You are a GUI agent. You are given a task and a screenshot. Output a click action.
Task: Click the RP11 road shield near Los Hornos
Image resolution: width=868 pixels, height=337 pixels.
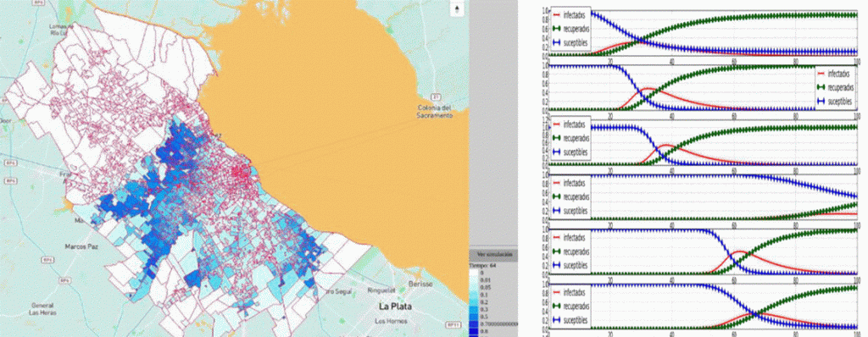pyautogui.click(x=453, y=324)
